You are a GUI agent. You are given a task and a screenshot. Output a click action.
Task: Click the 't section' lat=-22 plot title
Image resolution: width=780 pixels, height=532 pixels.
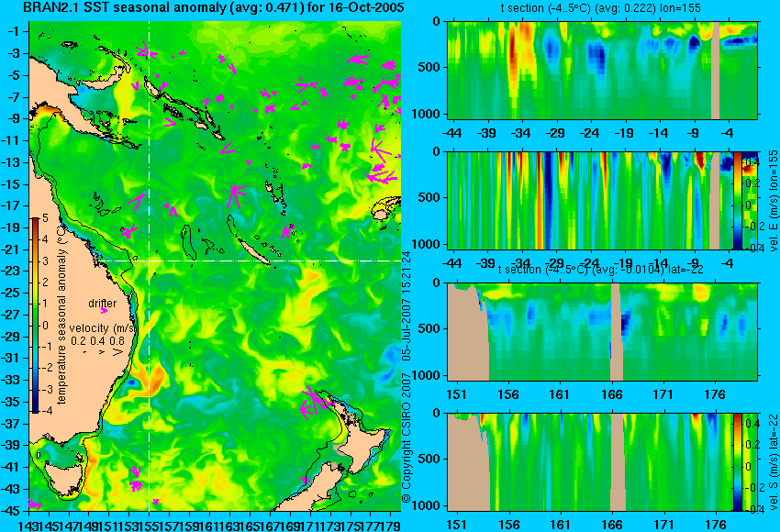pos(601,270)
